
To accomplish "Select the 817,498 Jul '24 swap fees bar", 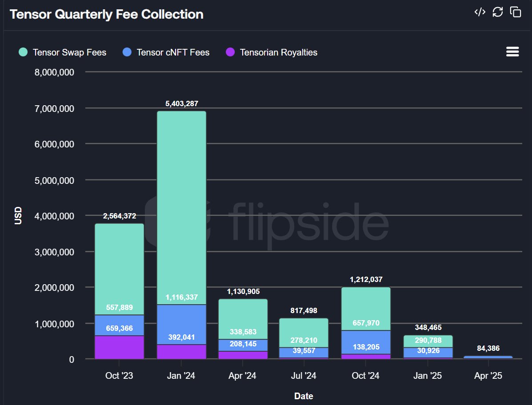I will click(x=304, y=333).
